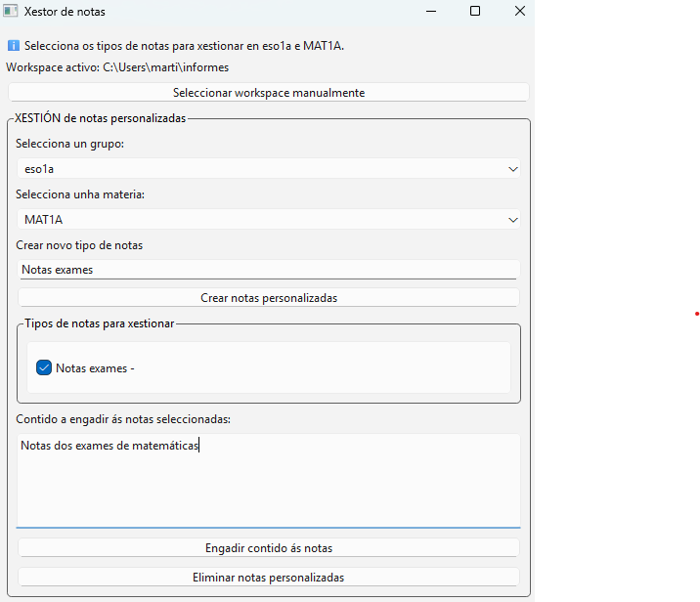Click the chevron arrow of the eso1a combo box
Screen dimensions: 700x602
tap(513, 169)
